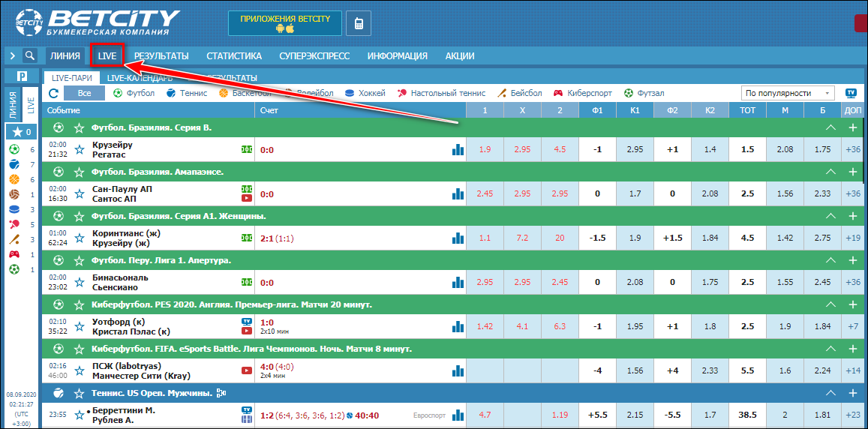Open the АКЦИИ menu item
The width and height of the screenshot is (868, 429).
[x=460, y=56]
